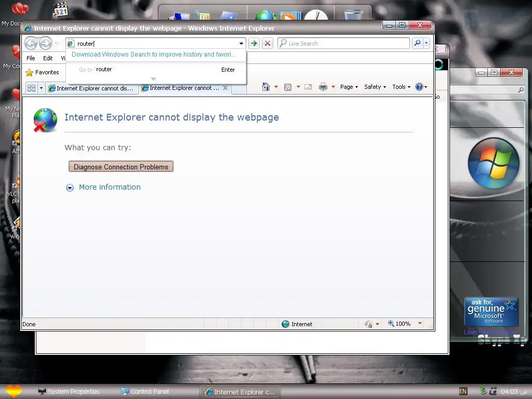This screenshot has height=399, width=532.
Task: Click the Help question mark icon
Action: (x=419, y=87)
